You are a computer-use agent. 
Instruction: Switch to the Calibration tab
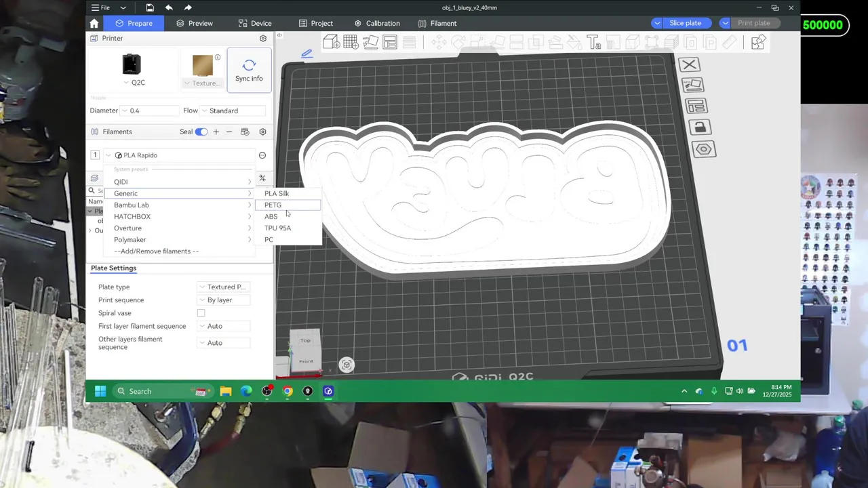[376, 23]
